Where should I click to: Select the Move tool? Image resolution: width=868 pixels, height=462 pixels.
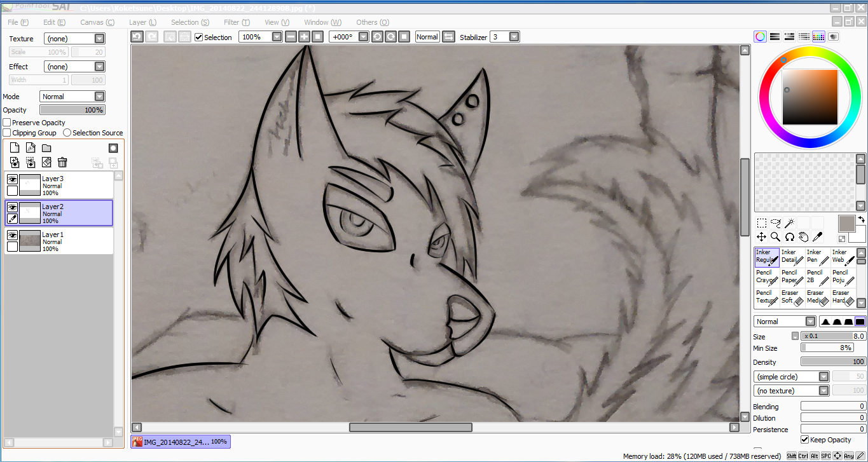(761, 236)
